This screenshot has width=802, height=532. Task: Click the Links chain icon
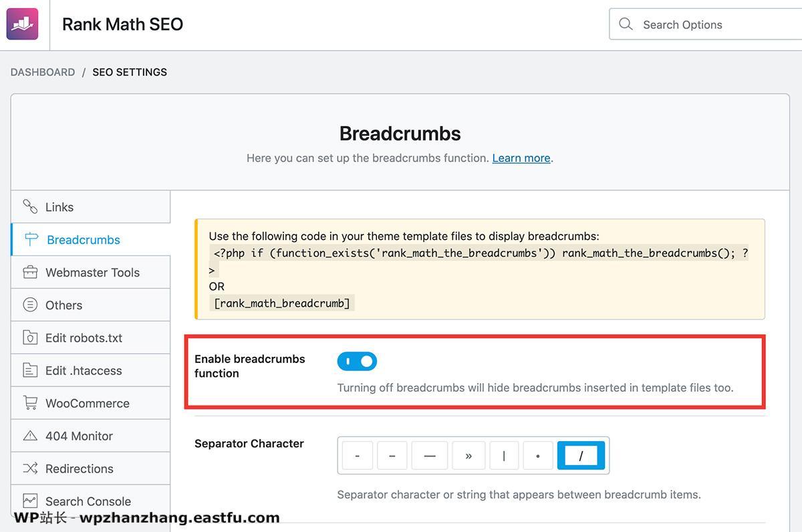30,207
